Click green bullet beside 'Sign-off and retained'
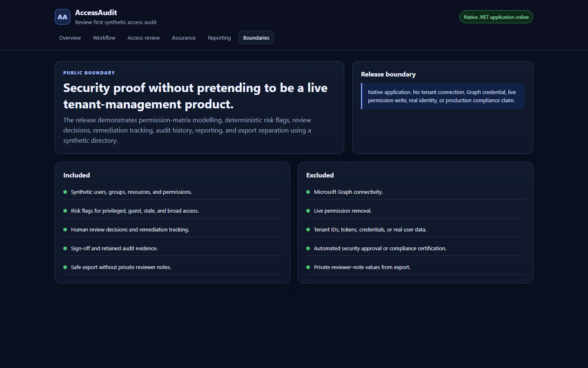Viewport: 588px width, 368px height. (x=65, y=248)
